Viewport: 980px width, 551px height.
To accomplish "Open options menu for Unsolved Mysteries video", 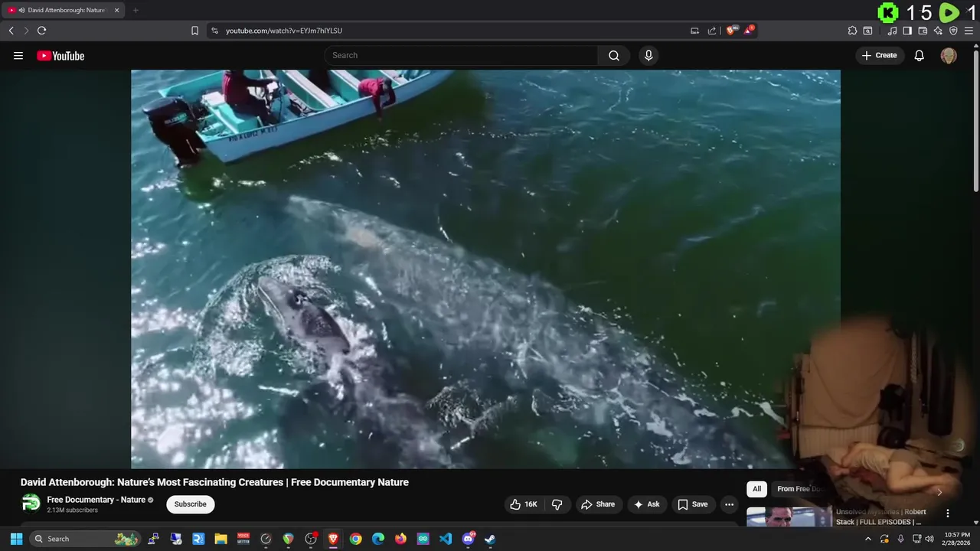I will coord(948,514).
